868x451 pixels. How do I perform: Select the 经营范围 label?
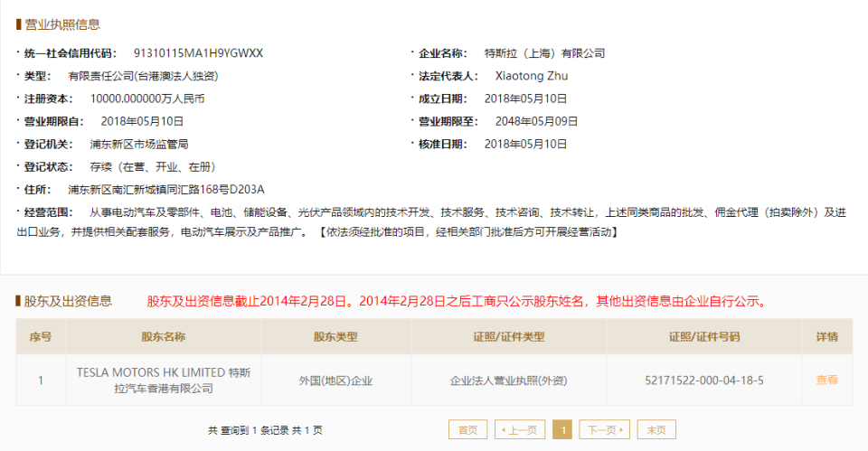(48, 211)
